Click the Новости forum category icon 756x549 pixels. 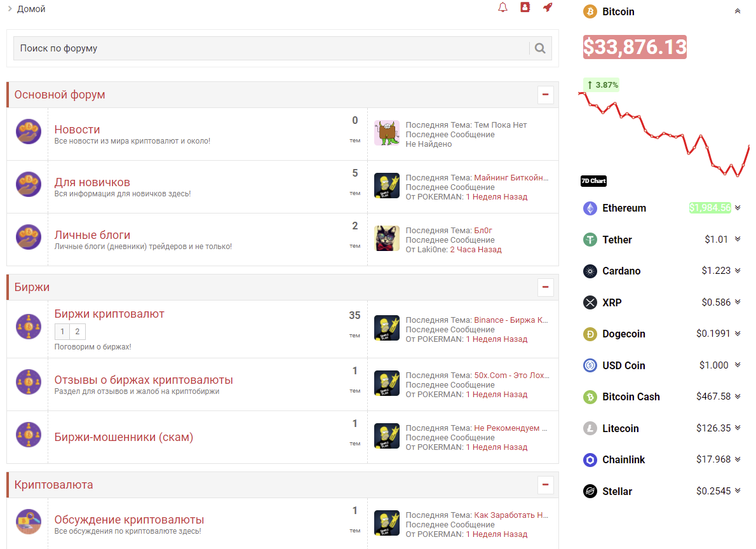tap(29, 132)
